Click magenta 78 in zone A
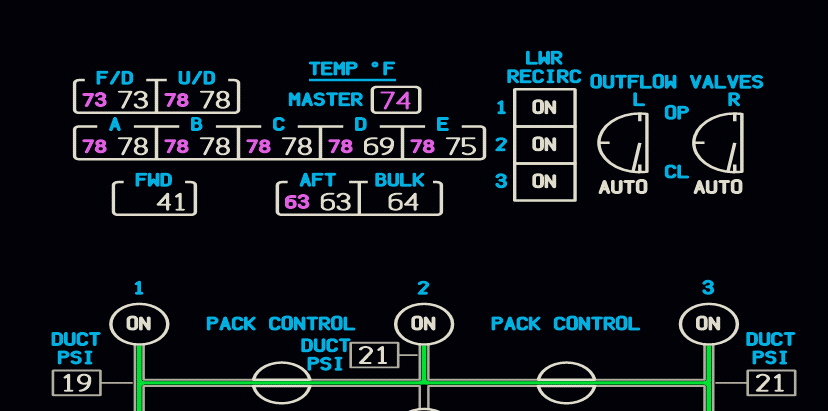Image resolution: width=828 pixels, height=411 pixels. [x=95, y=146]
